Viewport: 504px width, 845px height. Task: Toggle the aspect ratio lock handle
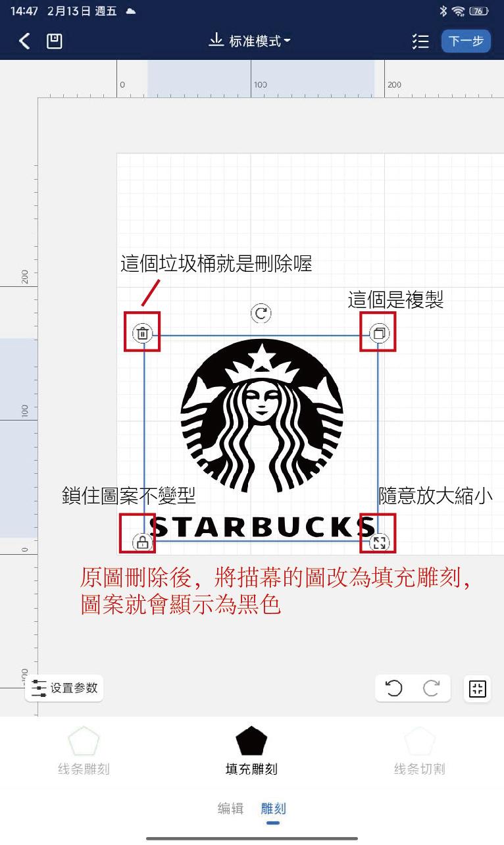pyautogui.click(x=142, y=542)
